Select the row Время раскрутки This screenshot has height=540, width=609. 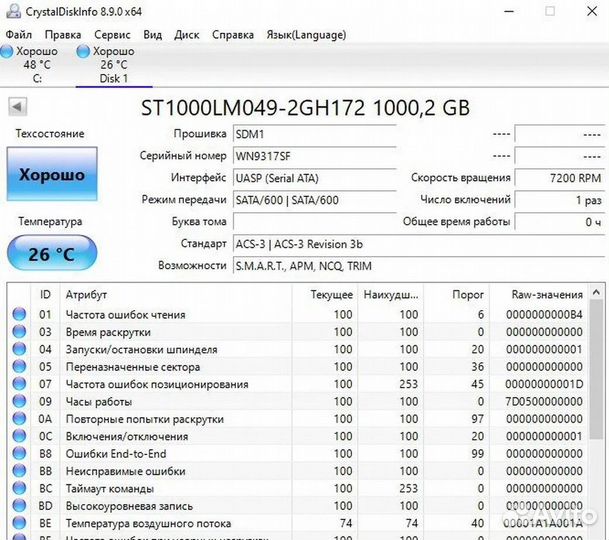coord(298,331)
